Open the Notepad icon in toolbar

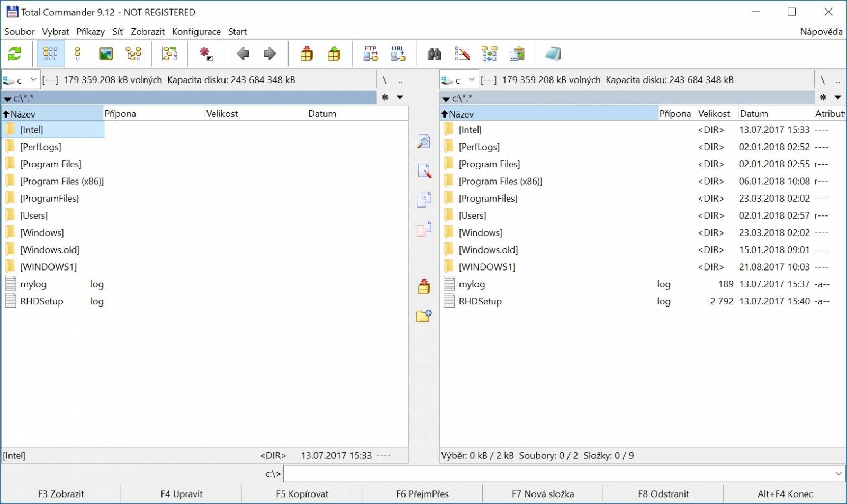[x=553, y=53]
